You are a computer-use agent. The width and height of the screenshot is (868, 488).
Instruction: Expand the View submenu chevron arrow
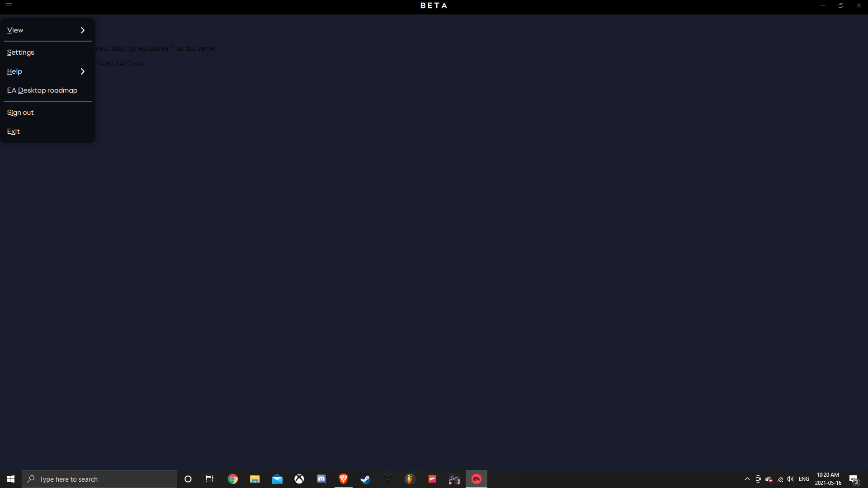pyautogui.click(x=83, y=30)
